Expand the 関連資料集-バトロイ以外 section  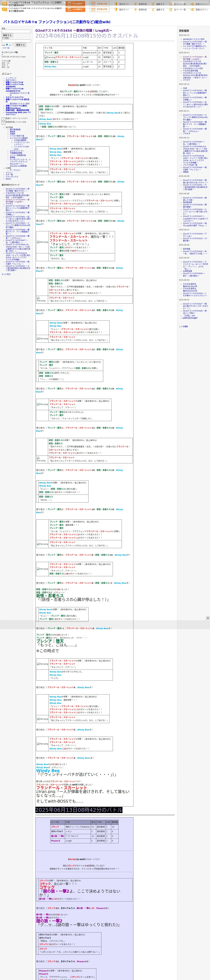[3, 122]
